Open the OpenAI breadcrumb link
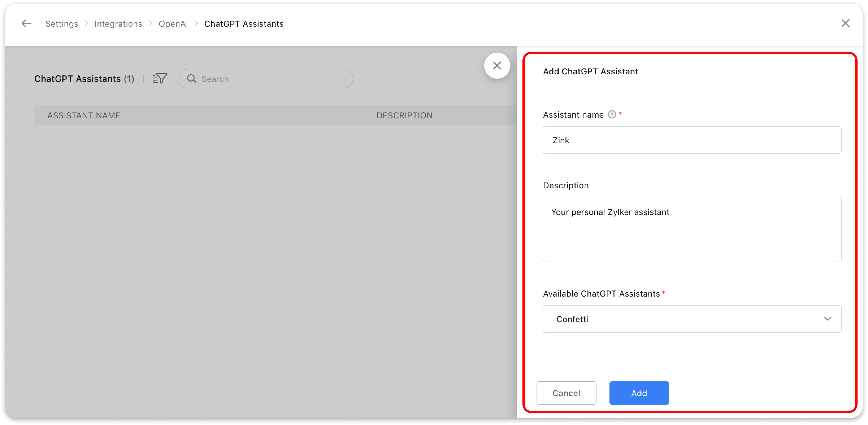Screen dimensions: 868x425 tap(173, 24)
